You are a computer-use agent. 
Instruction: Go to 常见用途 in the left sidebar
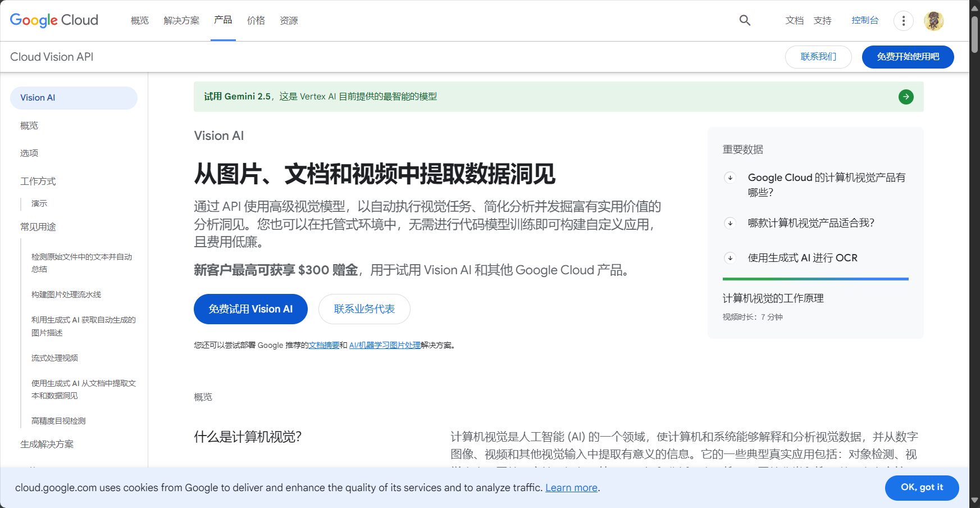pyautogui.click(x=38, y=226)
